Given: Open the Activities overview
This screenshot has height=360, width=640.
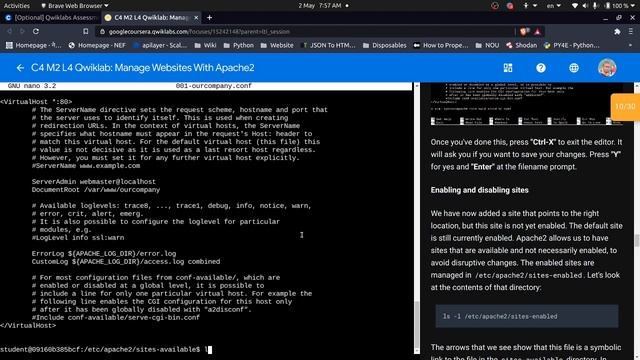Looking at the screenshot, I should point(17,6).
